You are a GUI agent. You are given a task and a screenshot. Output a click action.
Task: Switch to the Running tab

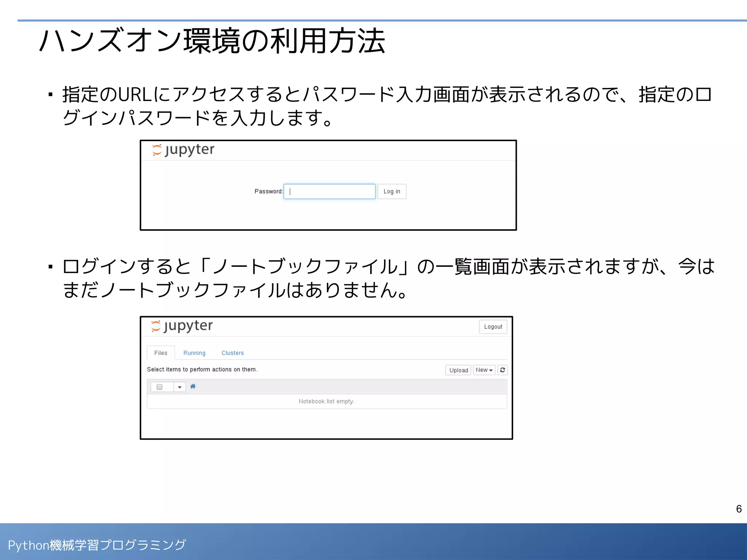click(194, 353)
